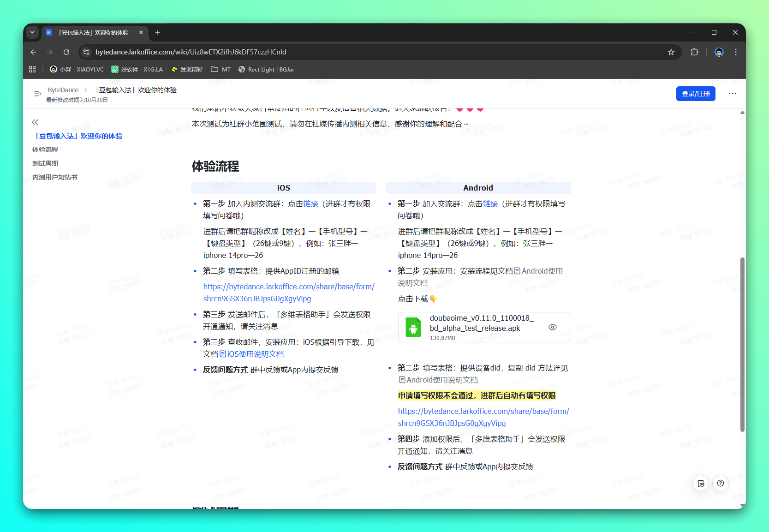
Task: Click the green APK file icon
Action: 413,327
